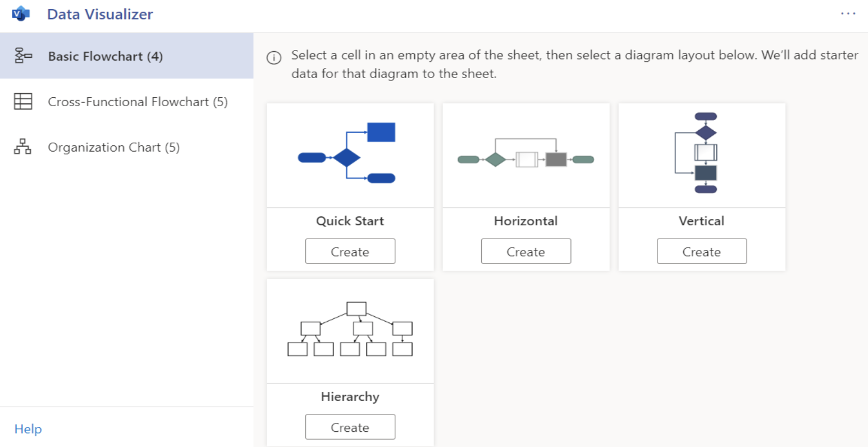Click the Organization Chart tree icon
This screenshot has height=447, width=868.
22,147
